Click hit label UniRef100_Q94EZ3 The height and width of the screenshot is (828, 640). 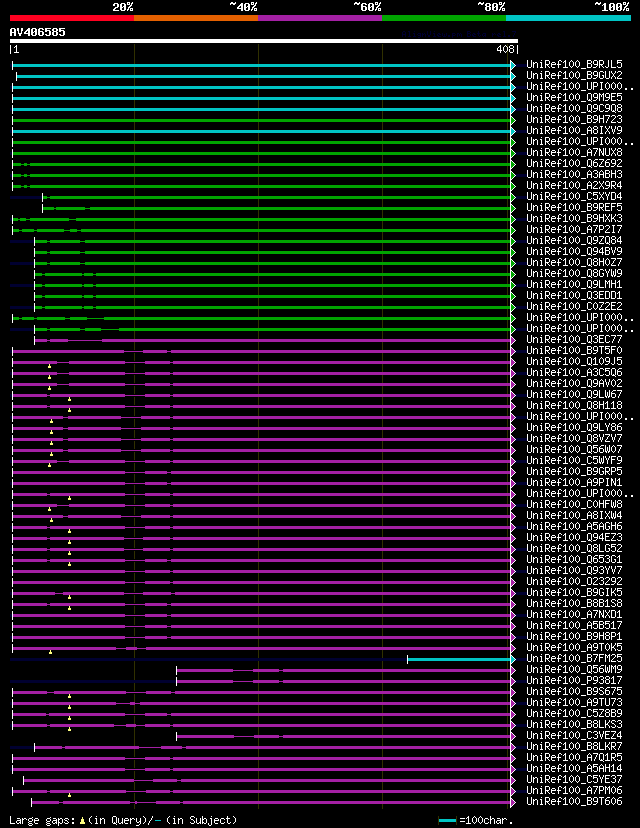[574, 538]
